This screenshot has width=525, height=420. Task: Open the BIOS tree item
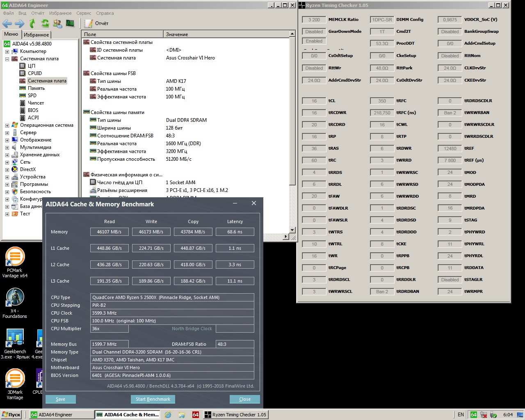point(33,110)
